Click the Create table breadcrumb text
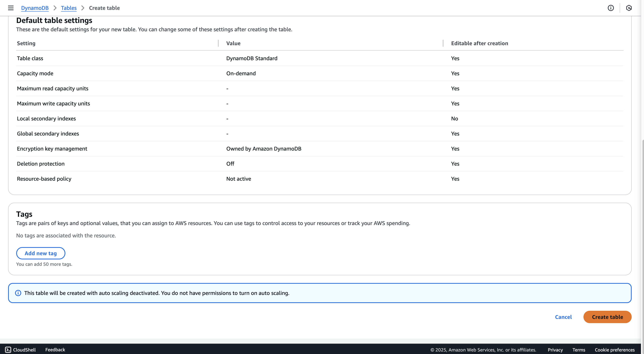Screen dimensions: 644x354 click(104, 8)
